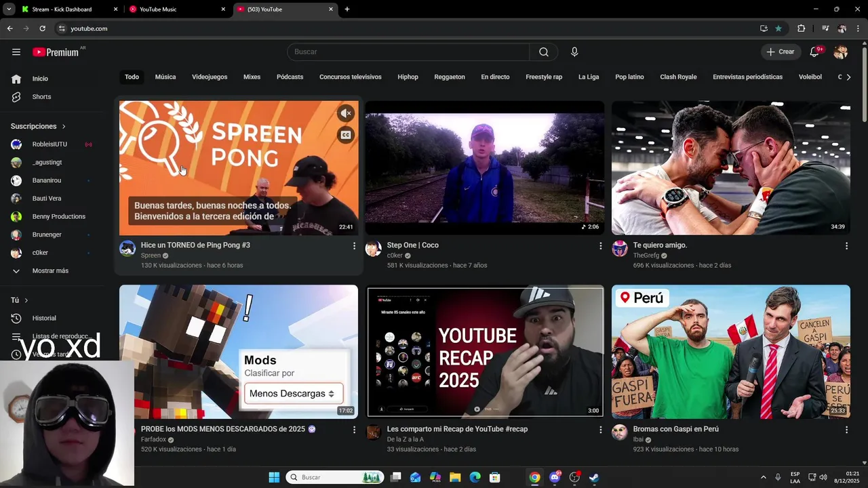Select the Videojuegos chip

pyautogui.click(x=210, y=77)
